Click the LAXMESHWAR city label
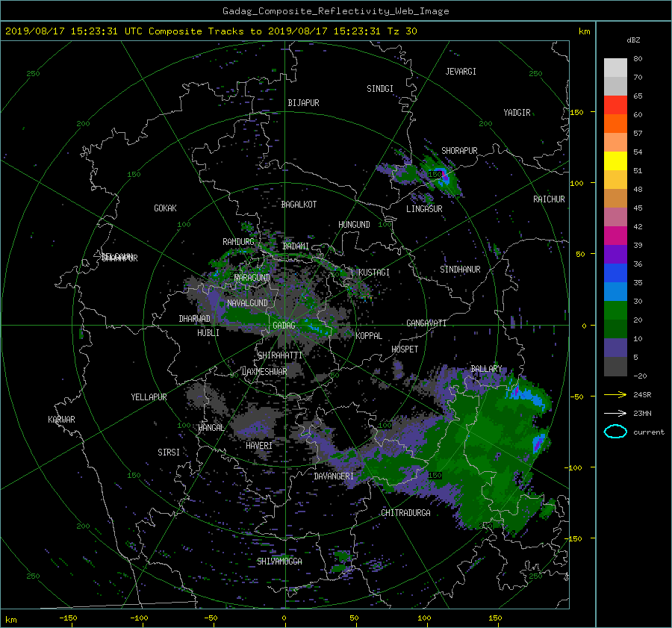Screen dimensions: 672x628 tap(264, 372)
